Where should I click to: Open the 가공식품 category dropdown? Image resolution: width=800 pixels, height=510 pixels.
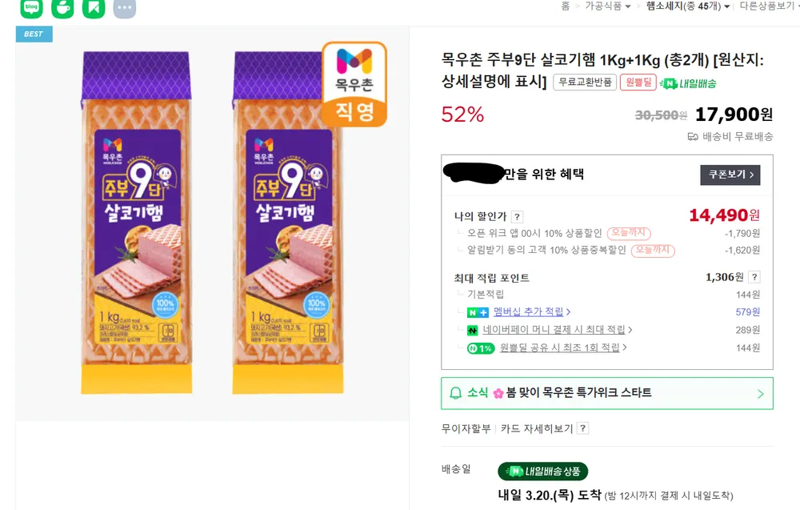[608, 6]
